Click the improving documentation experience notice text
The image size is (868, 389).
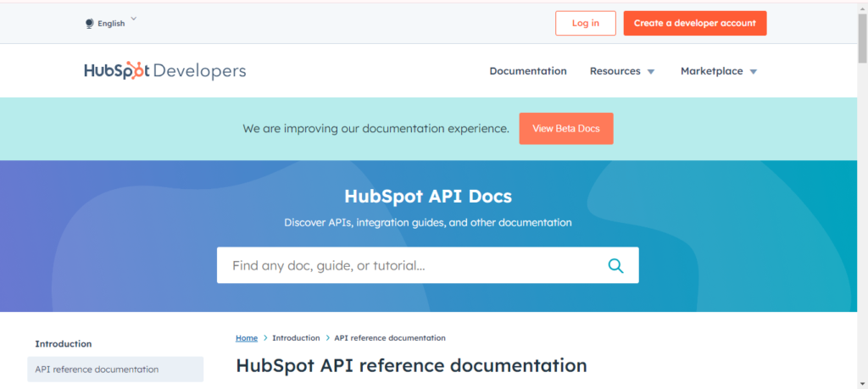click(376, 128)
